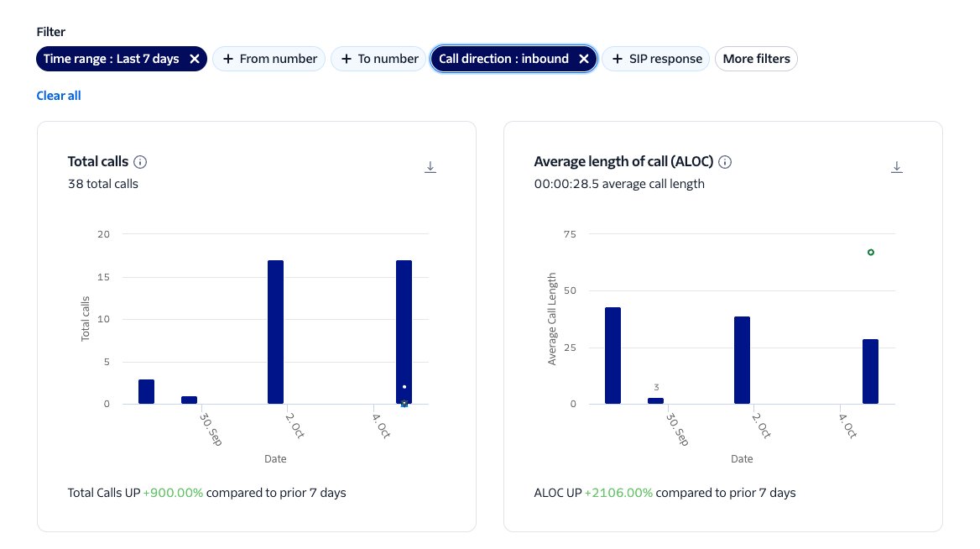The height and width of the screenshot is (549, 980).
Task: Click the 'Filter' heading
Action: (50, 32)
